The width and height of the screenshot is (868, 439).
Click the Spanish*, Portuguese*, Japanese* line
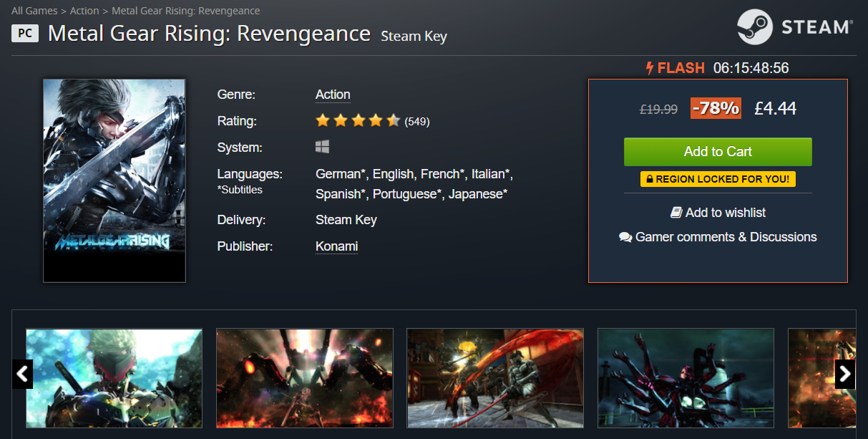point(411,194)
